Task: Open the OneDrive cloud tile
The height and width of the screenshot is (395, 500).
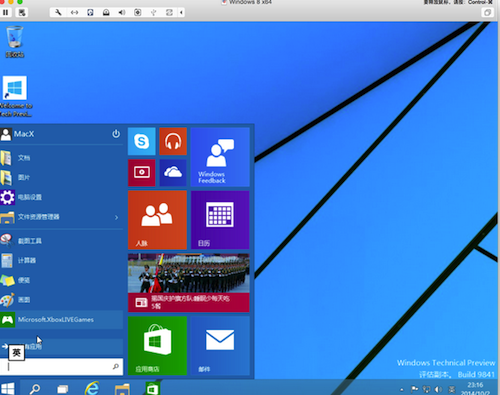Action: [x=173, y=173]
